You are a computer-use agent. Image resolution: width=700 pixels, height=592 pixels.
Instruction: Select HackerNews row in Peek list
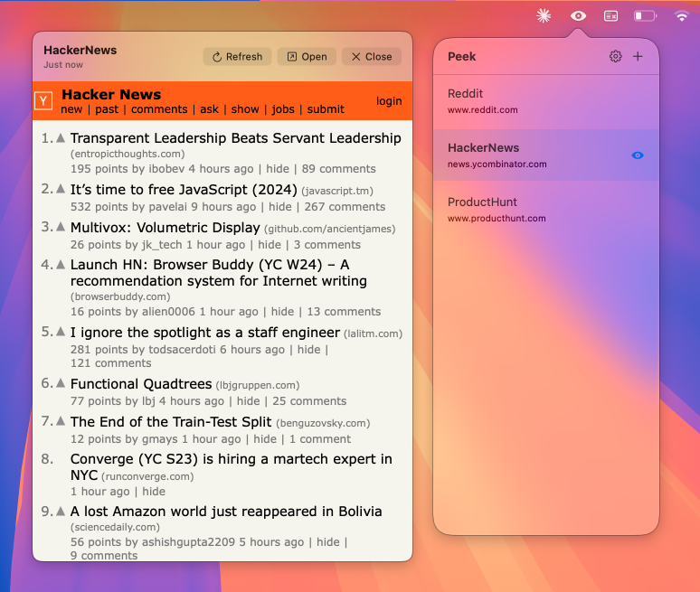point(546,155)
